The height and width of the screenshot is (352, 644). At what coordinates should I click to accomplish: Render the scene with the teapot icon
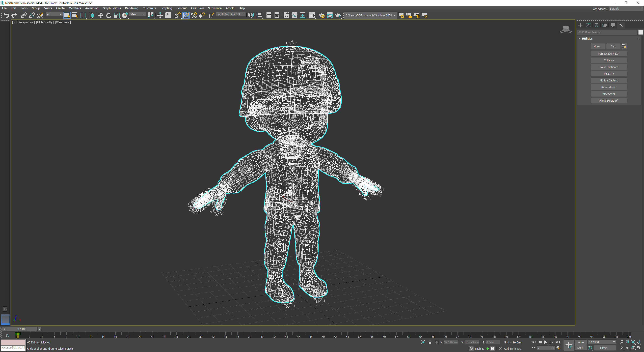[x=338, y=15]
